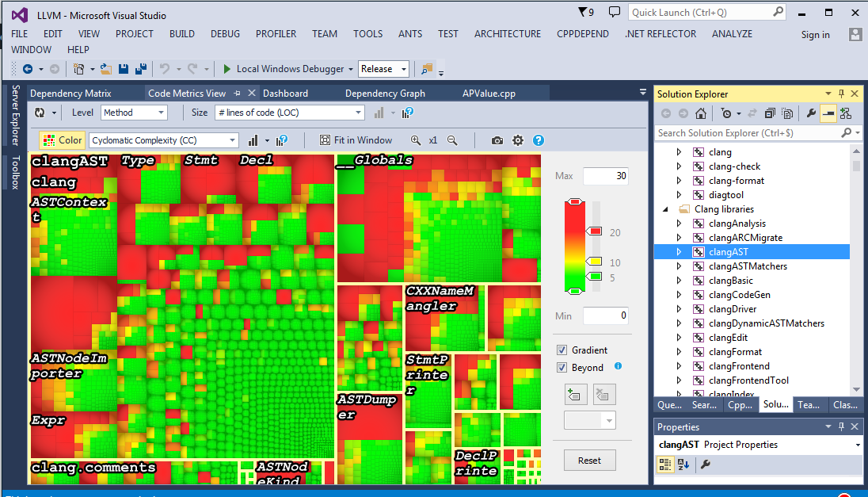Open the APValue.cpp tab

[489, 93]
